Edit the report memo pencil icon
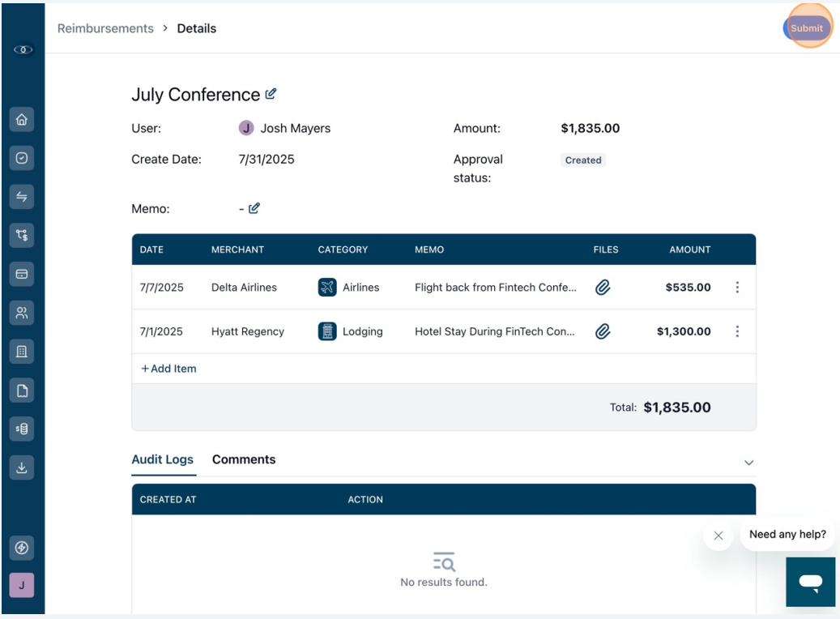Image resolution: width=840 pixels, height=619 pixels. [x=254, y=208]
